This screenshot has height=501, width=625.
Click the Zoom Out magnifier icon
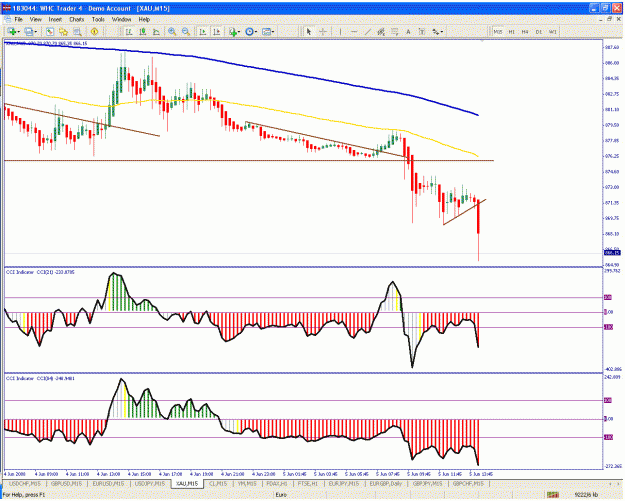click(186, 31)
